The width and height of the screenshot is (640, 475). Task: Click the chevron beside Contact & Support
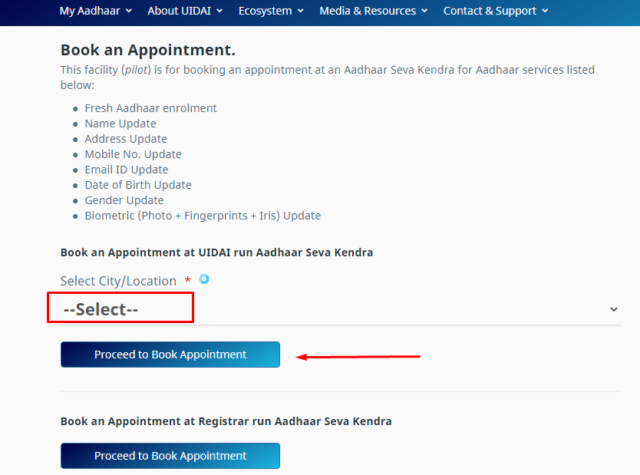pyautogui.click(x=545, y=11)
